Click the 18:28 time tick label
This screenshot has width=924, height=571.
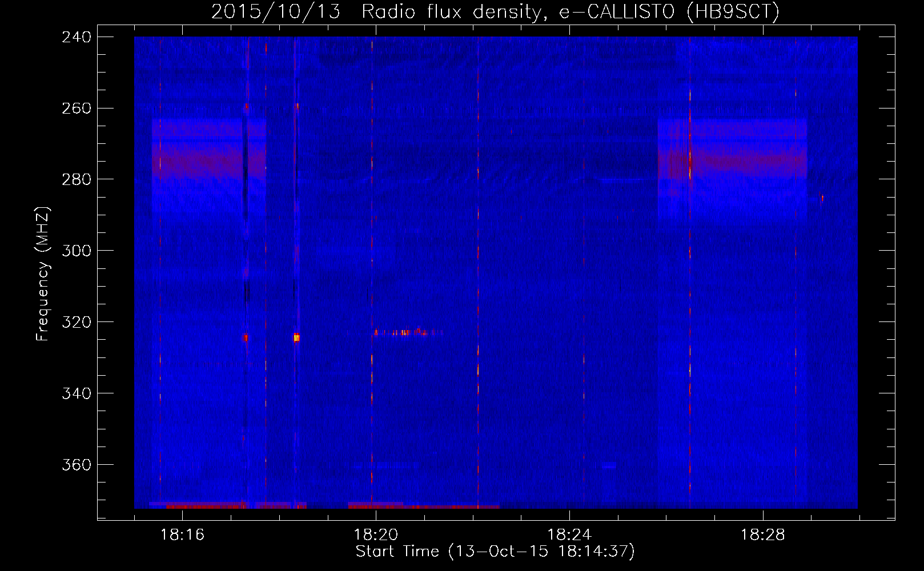click(x=763, y=534)
